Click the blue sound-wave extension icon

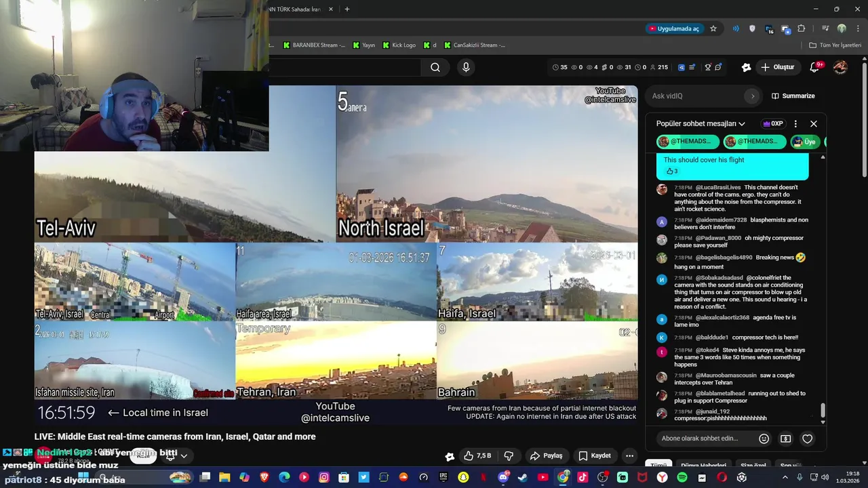736,28
